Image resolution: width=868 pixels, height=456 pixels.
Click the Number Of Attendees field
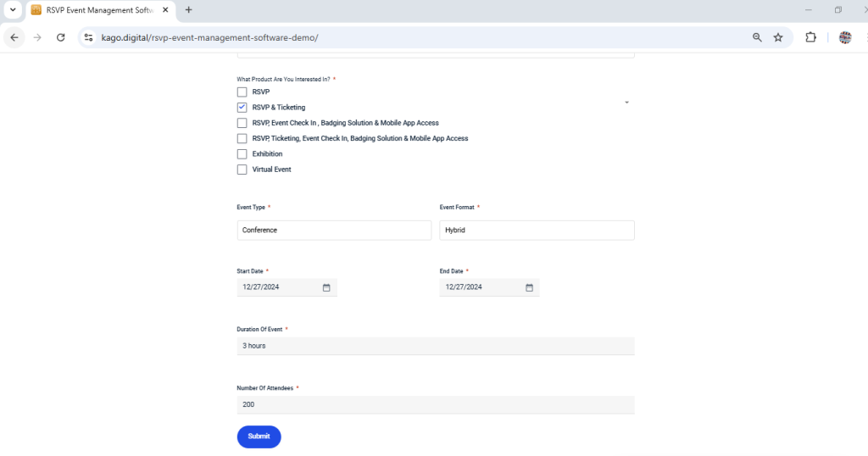[436, 404]
